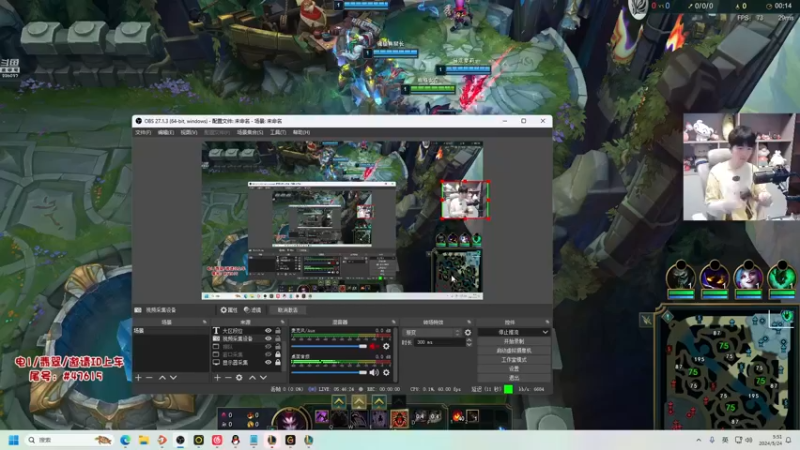Image resolution: width=800 pixels, height=450 pixels.
Task: Open Microsoft Edge from the taskbar
Action: click(126, 440)
